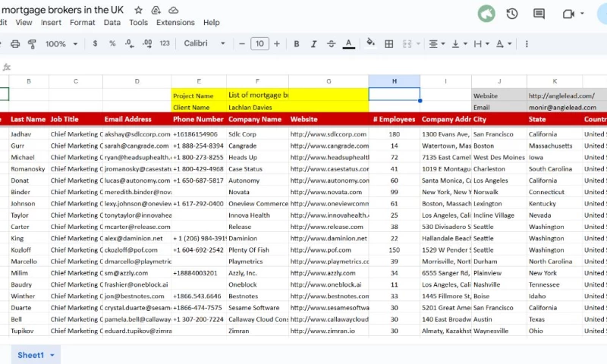The height and width of the screenshot is (364, 607).
Task: Click the http://anglelead.com/ website cell
Action: [x=561, y=96]
